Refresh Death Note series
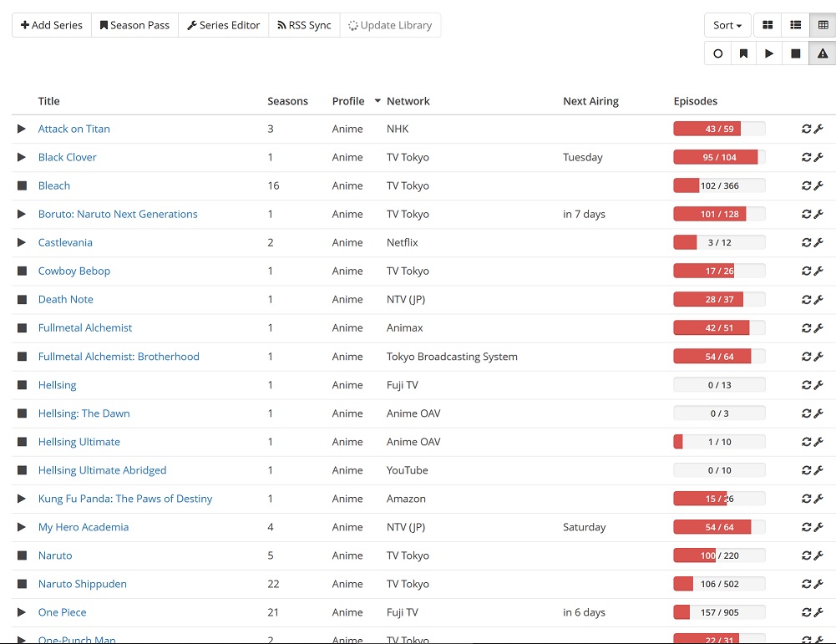 (x=806, y=300)
